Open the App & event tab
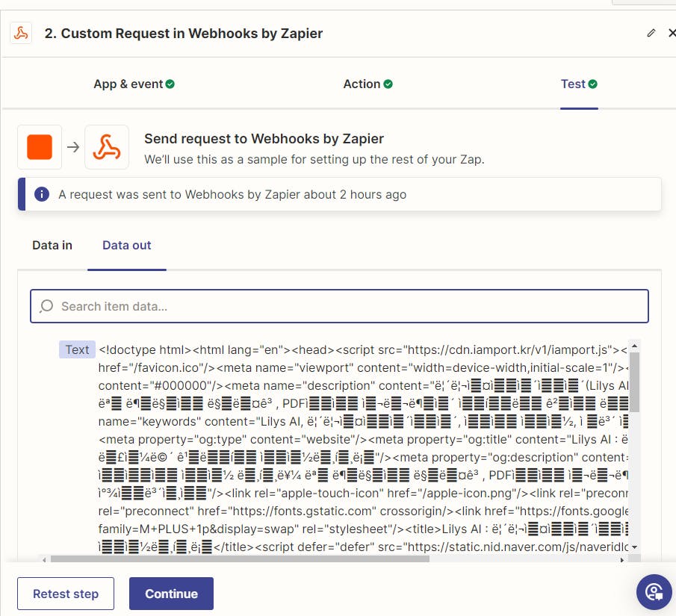676x616 pixels. tap(128, 84)
